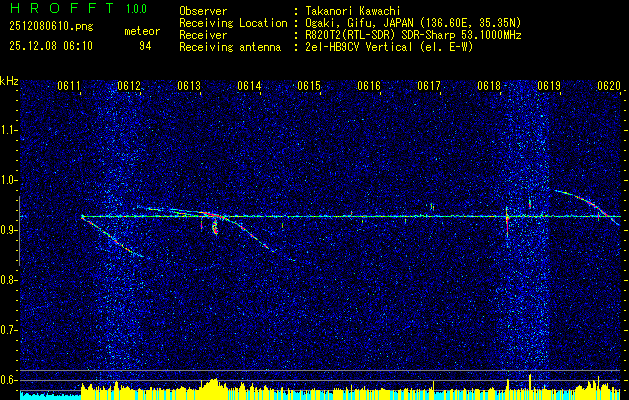Click time marker 0615
The width and height of the screenshot is (629, 400).
pyautogui.click(x=309, y=86)
